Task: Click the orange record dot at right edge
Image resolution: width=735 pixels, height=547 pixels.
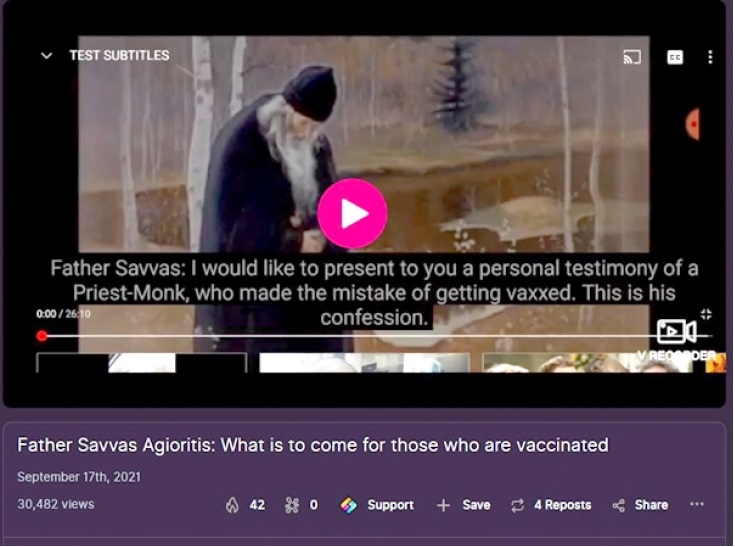Action: [x=693, y=124]
